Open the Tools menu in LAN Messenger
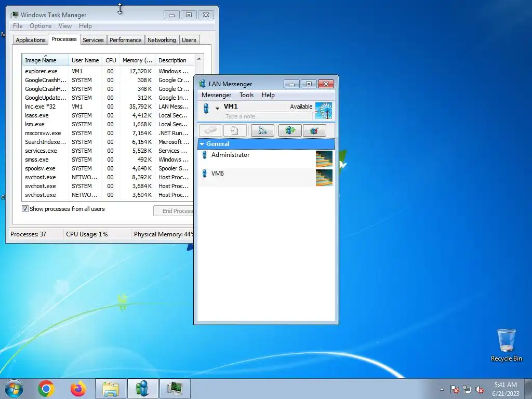 pos(246,95)
